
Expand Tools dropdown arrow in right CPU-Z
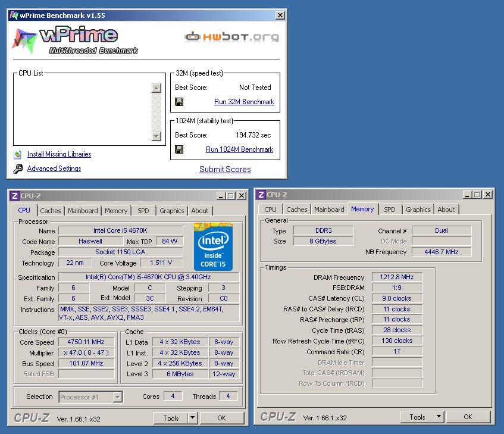coord(439,417)
